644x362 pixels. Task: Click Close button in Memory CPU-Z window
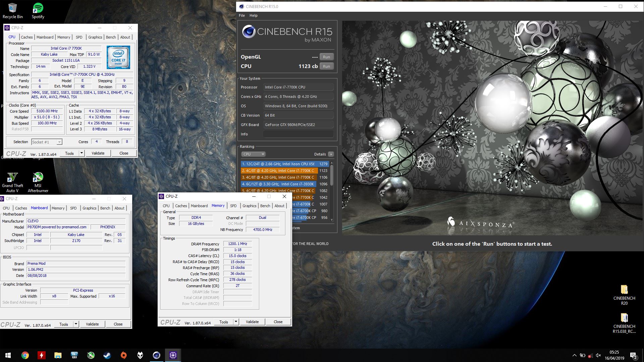tap(278, 322)
